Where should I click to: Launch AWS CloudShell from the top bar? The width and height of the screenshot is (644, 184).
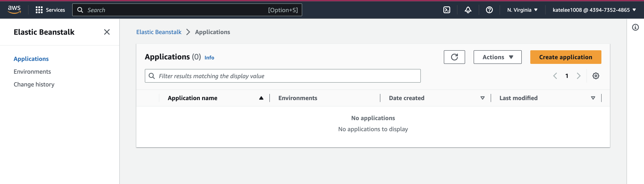pyautogui.click(x=447, y=10)
